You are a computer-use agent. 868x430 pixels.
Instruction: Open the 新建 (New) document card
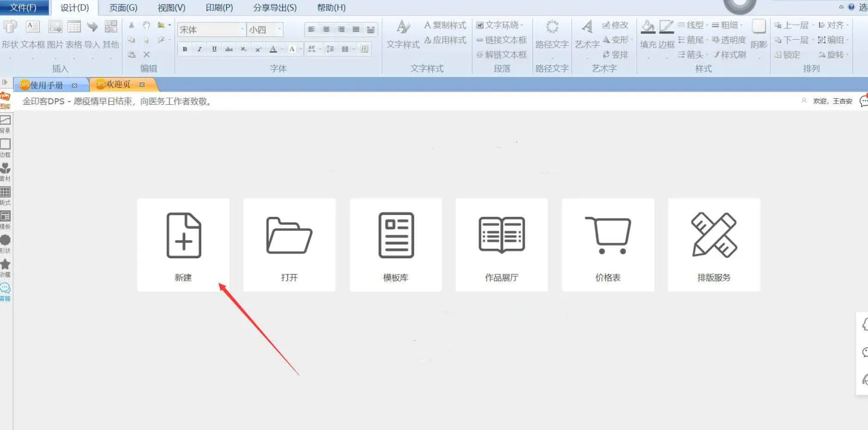(x=183, y=245)
